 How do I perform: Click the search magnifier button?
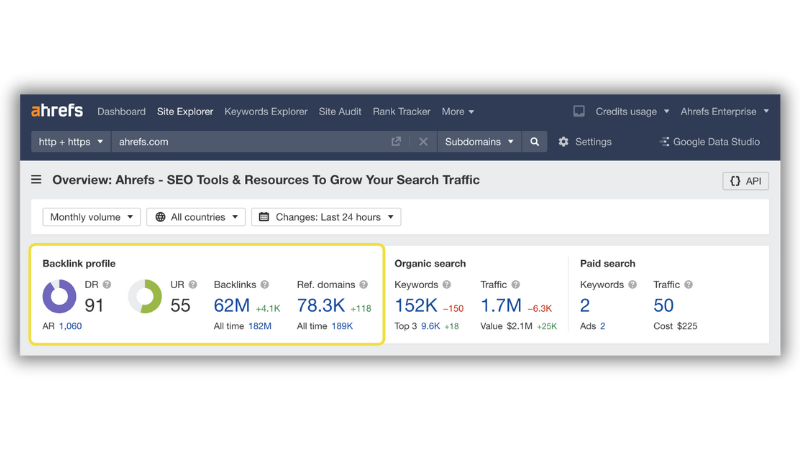click(x=534, y=142)
